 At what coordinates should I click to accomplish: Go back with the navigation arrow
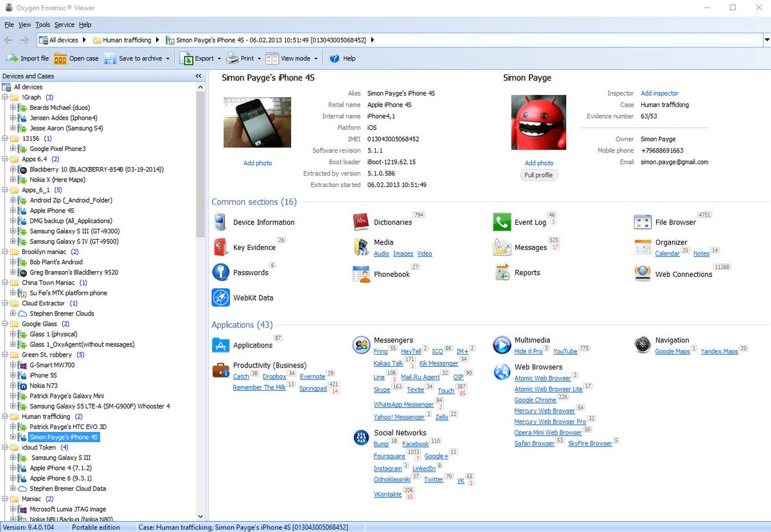pyautogui.click(x=9, y=40)
